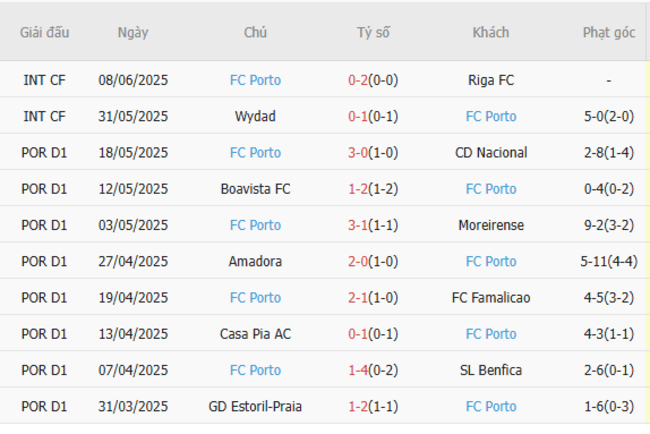Select the Moreirense team name
The image size is (650, 434).
491,225
